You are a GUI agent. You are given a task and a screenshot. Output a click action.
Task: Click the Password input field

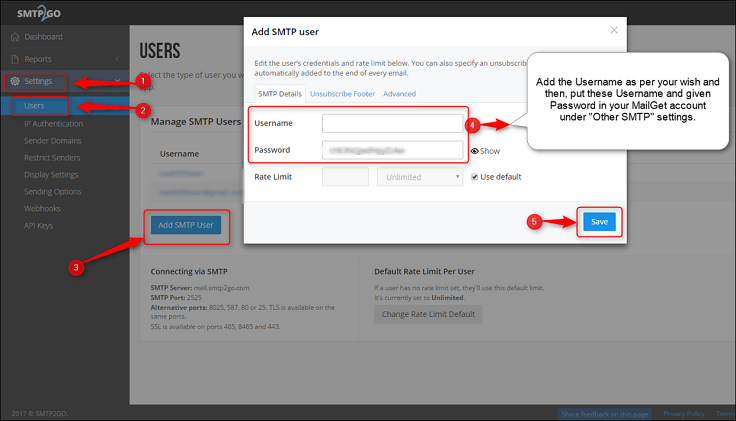(x=392, y=150)
